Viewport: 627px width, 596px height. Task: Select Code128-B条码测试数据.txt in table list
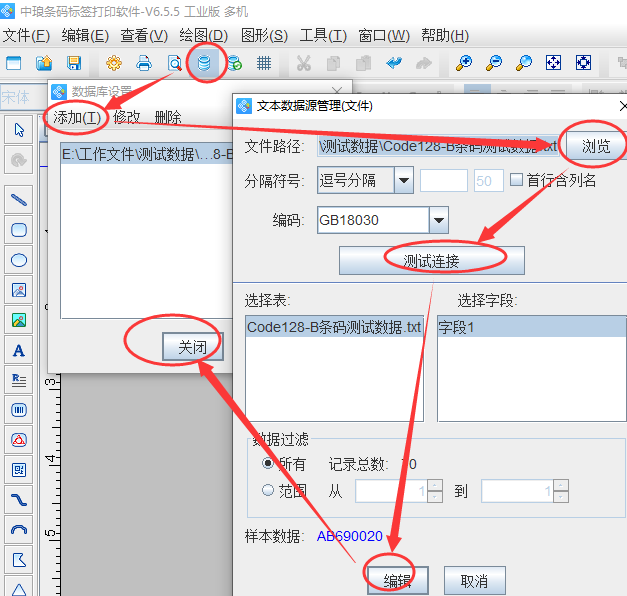click(335, 327)
